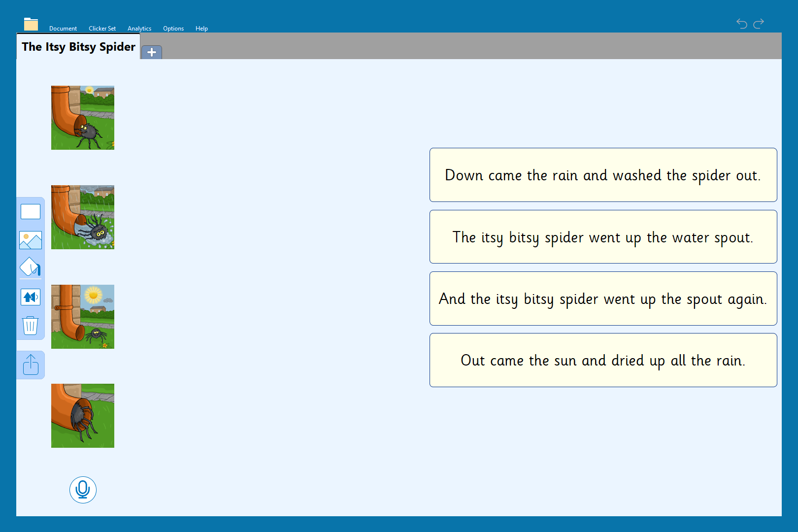Open the folder icon for files

31,24
